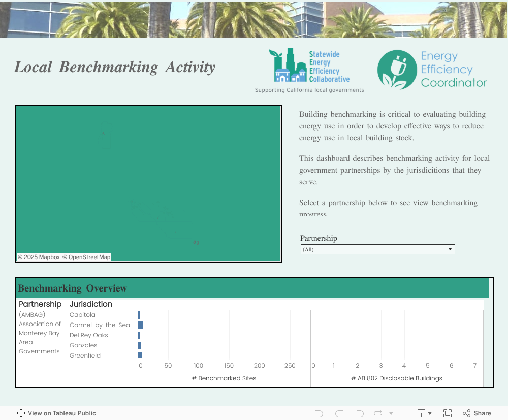Click the Gonzales benchmarked sites bar

pyautogui.click(x=140, y=345)
